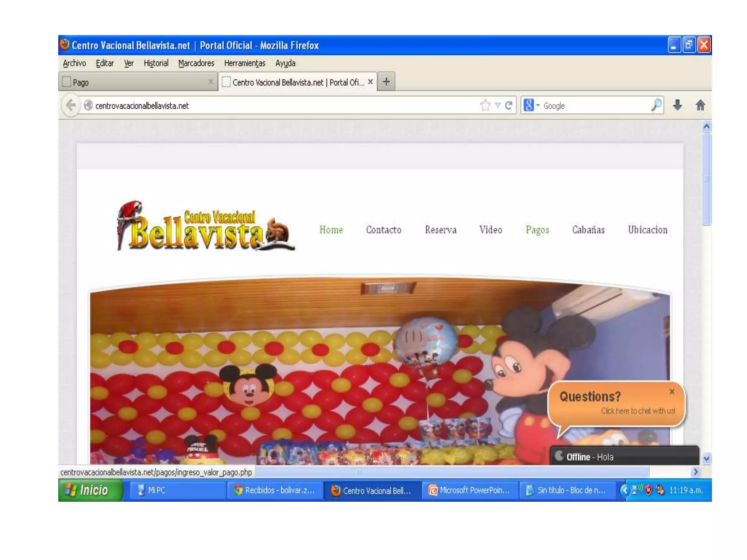This screenshot has width=747, height=560.
Task: Expand the URL history dropdown arrow
Action: click(498, 105)
